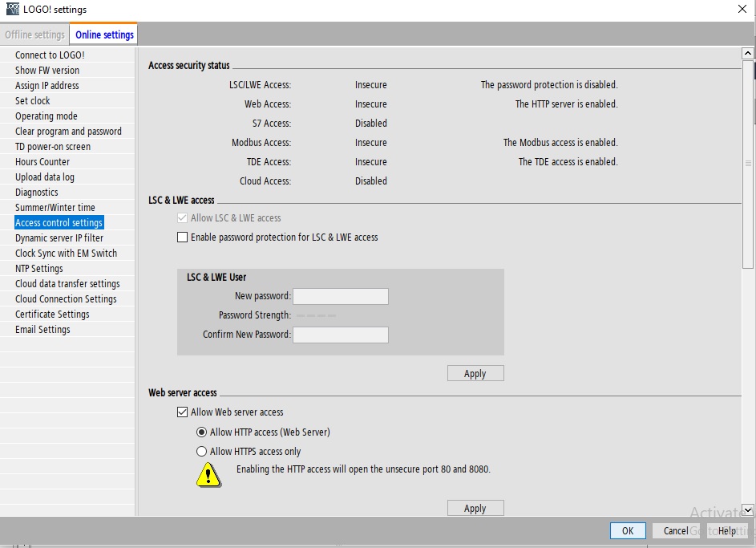Click the 'Modbus Access:' label
Viewport: 756px width, 548px height.
261,143
